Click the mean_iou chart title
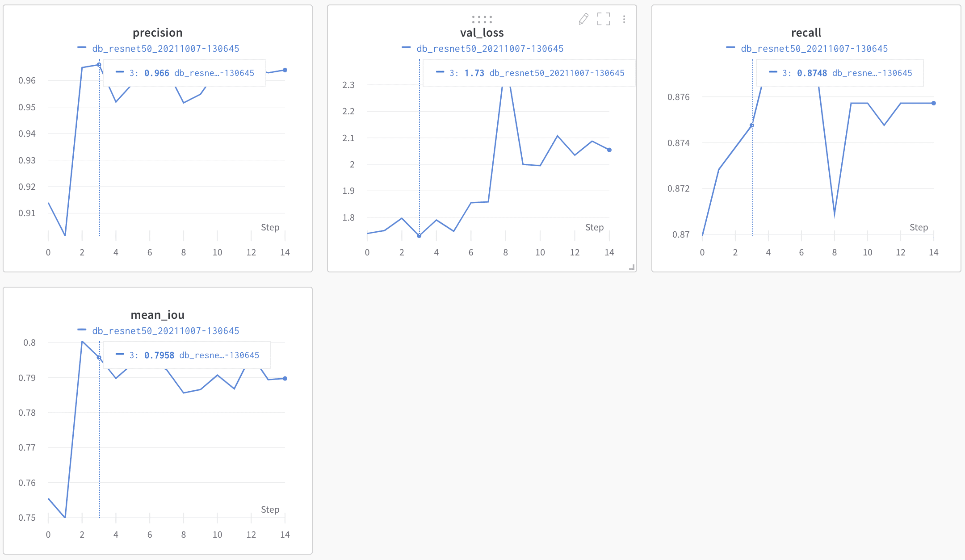The image size is (965, 560). tap(157, 315)
